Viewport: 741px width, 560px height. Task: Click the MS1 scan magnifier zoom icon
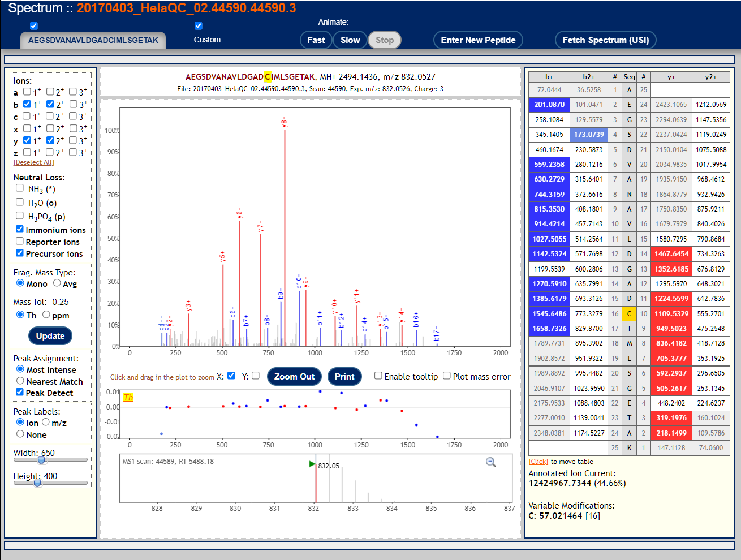click(x=491, y=462)
